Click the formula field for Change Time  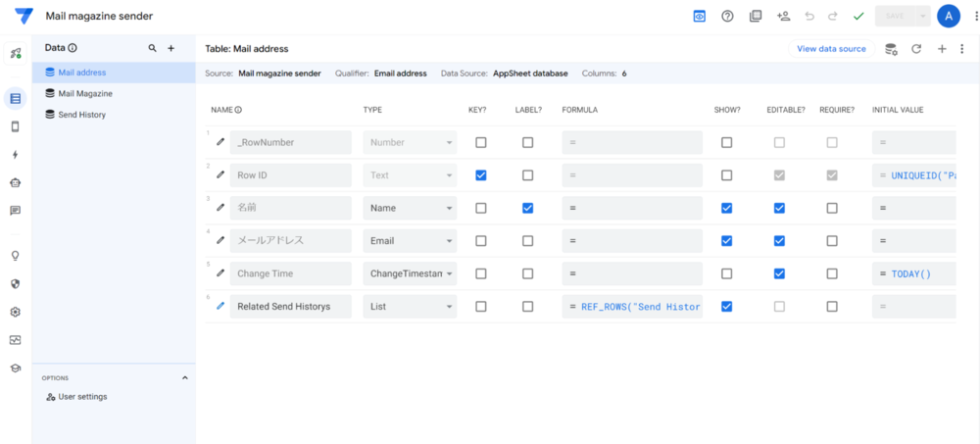point(632,273)
